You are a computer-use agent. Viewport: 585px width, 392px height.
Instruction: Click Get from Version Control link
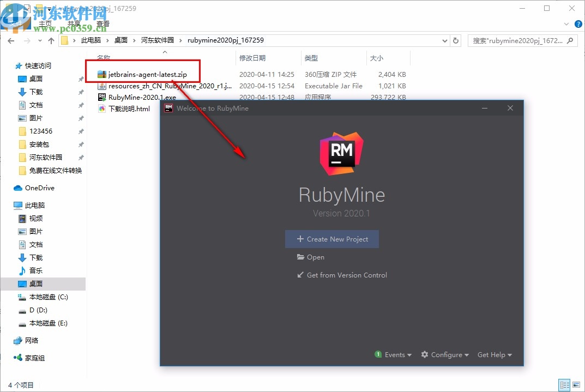[342, 275]
